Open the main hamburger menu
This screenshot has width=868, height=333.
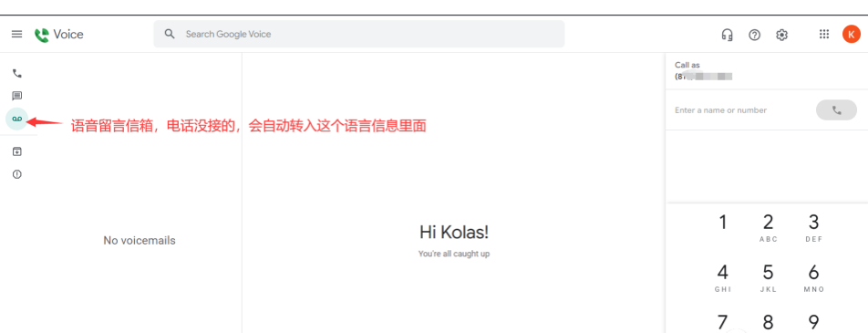pyautogui.click(x=17, y=35)
